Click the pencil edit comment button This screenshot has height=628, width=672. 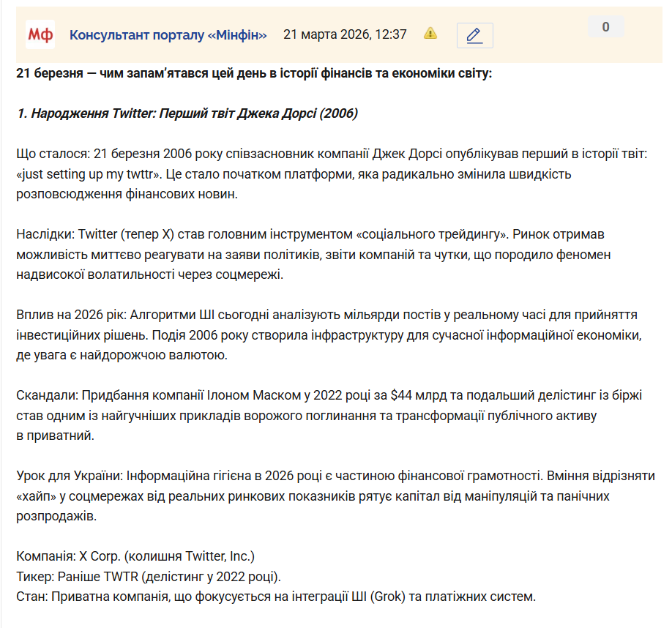coord(475,35)
